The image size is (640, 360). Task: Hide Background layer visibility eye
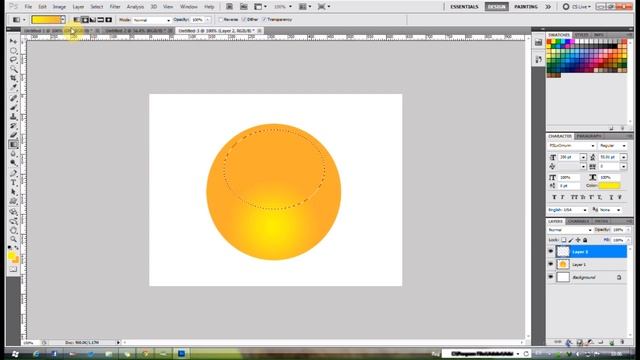(x=551, y=277)
